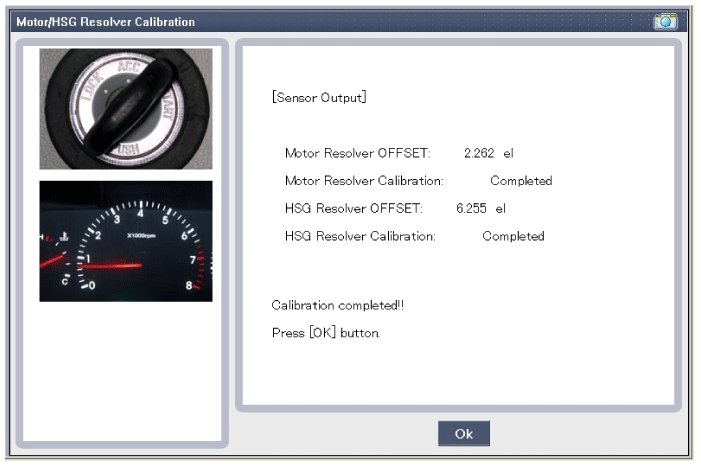Image resolution: width=701 pixels, height=467 pixels.
Task: Click the Motor Resolver Calibration label
Action: [364, 181]
